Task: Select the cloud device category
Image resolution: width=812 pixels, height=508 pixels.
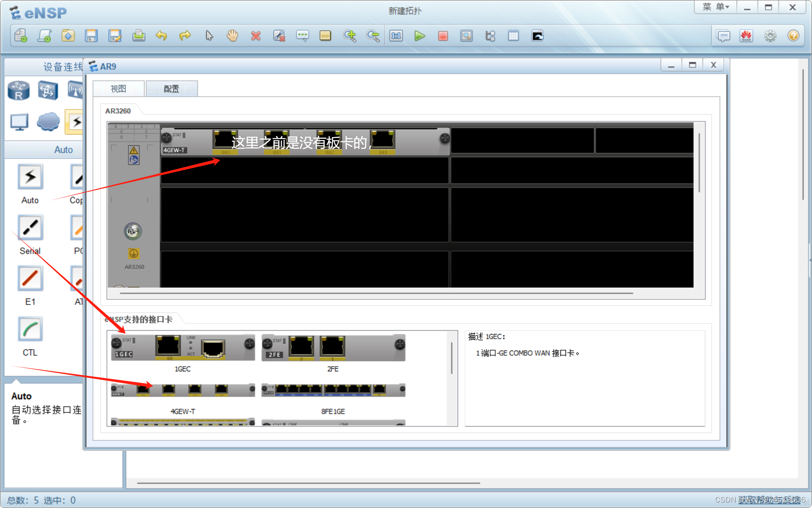Action: pos(48,122)
